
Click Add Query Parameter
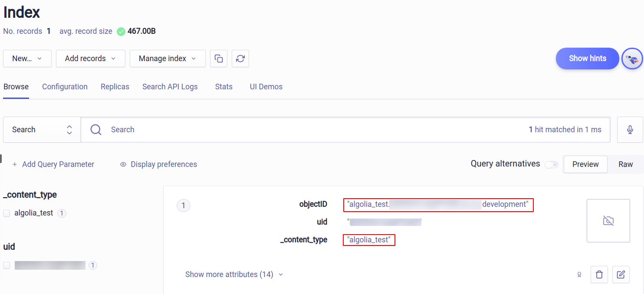coord(53,164)
